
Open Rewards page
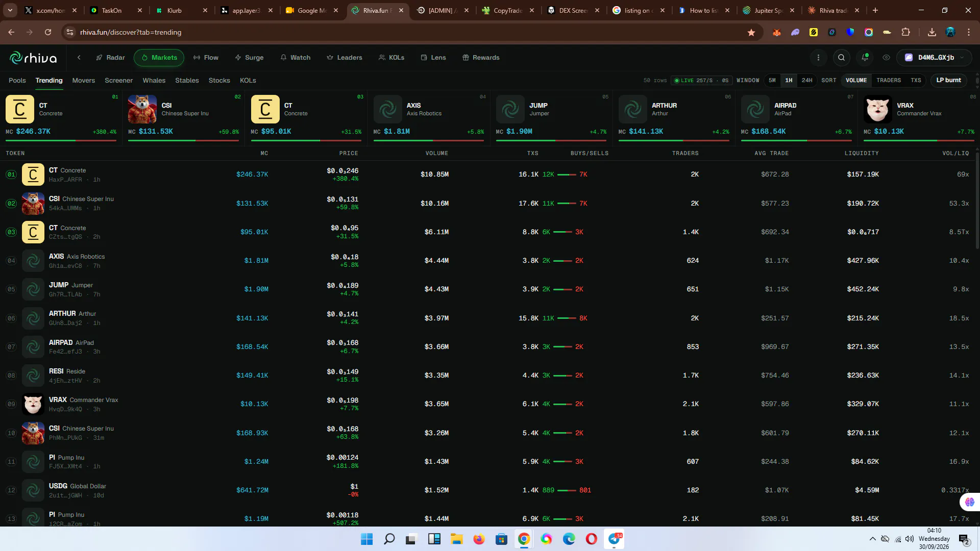tap(481, 58)
